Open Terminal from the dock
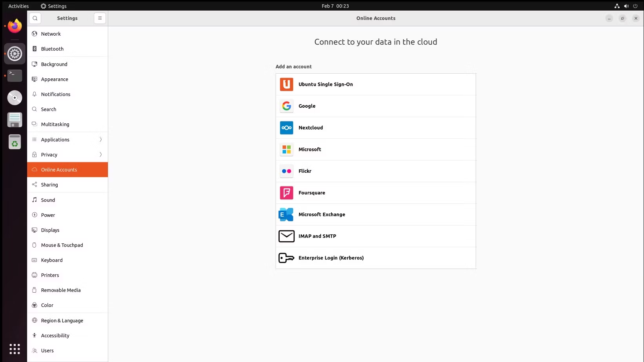Viewport: 644px width, 362px height. click(15, 76)
